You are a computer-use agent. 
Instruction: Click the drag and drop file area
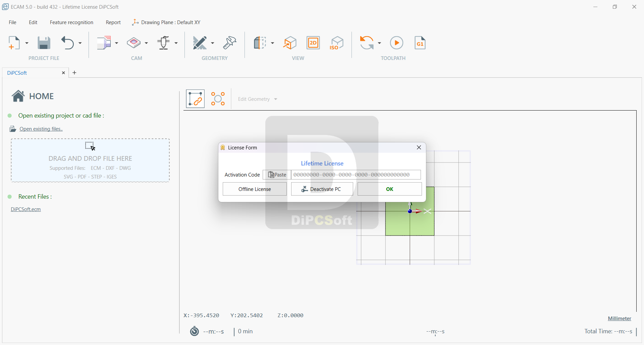[x=90, y=160]
